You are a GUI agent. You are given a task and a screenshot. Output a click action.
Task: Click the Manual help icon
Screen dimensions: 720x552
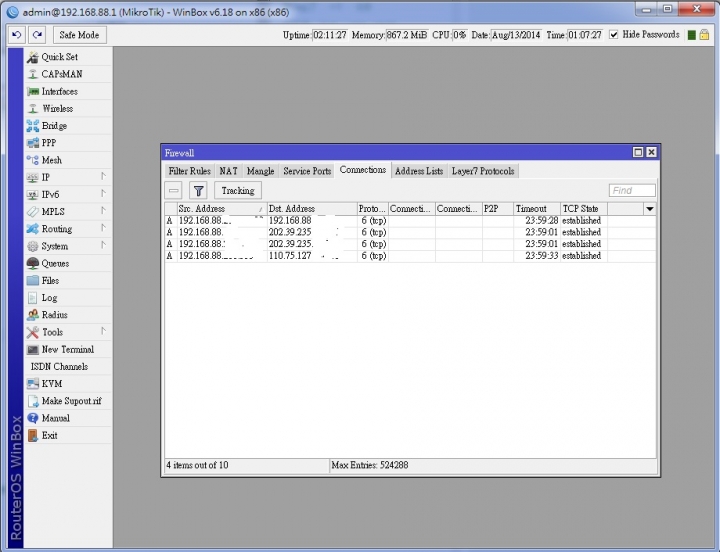[33, 418]
